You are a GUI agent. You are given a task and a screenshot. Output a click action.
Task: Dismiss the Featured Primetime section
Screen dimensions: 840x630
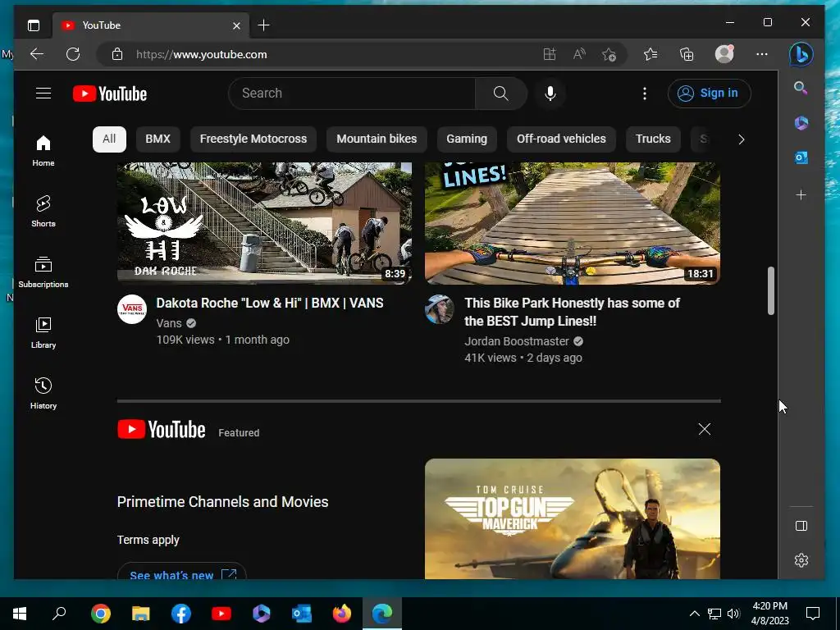tap(705, 429)
